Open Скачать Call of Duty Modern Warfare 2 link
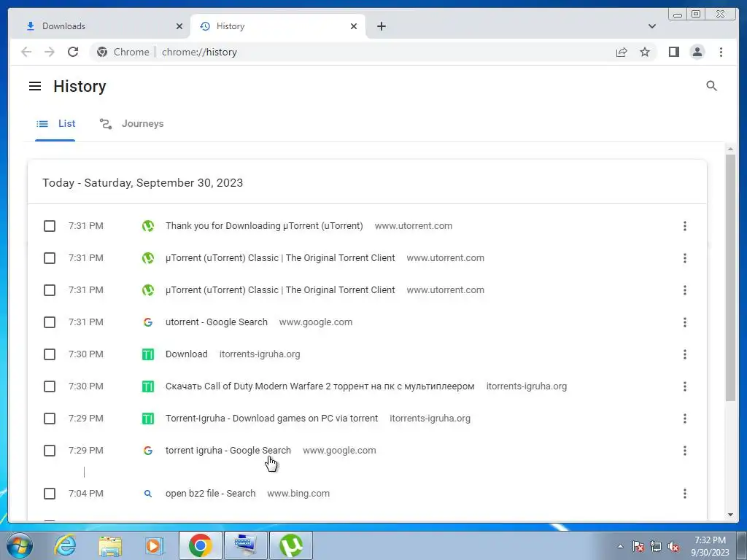Image resolution: width=747 pixels, height=560 pixels. click(320, 386)
